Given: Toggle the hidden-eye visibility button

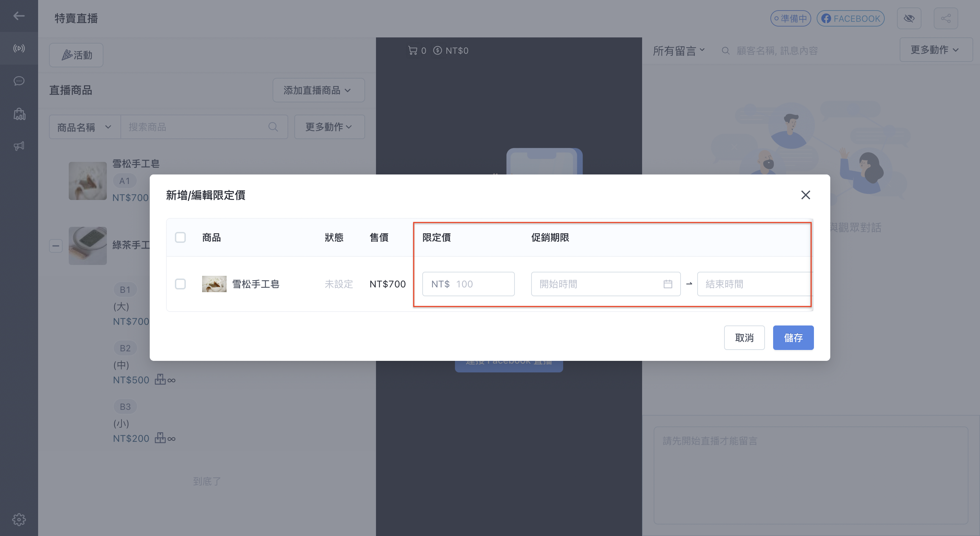Looking at the screenshot, I should click(909, 18).
